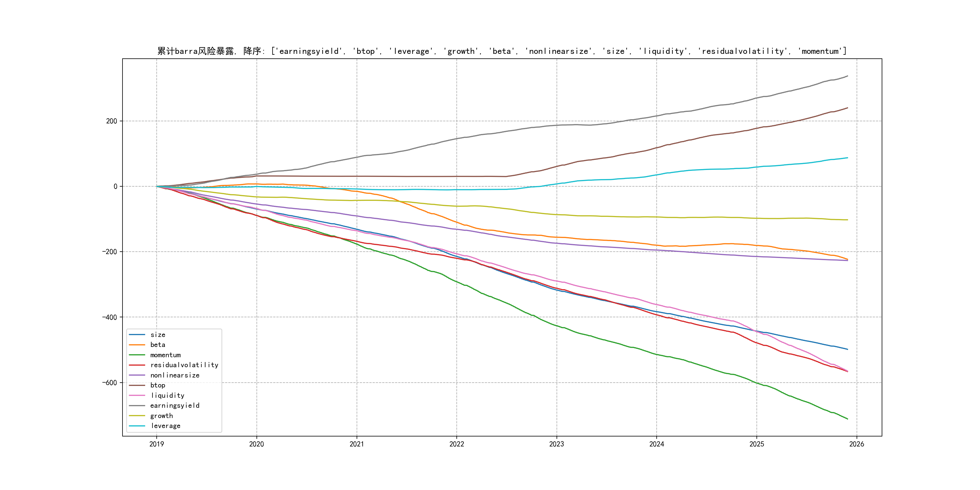
Task: Click the green momentum legend line swatch
Action: coord(137,355)
